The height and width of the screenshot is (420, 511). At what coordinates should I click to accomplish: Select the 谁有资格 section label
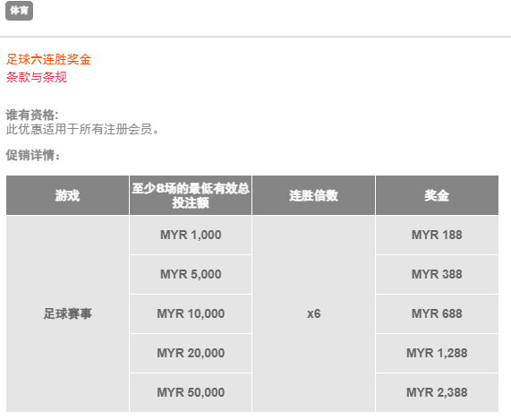tap(32, 116)
